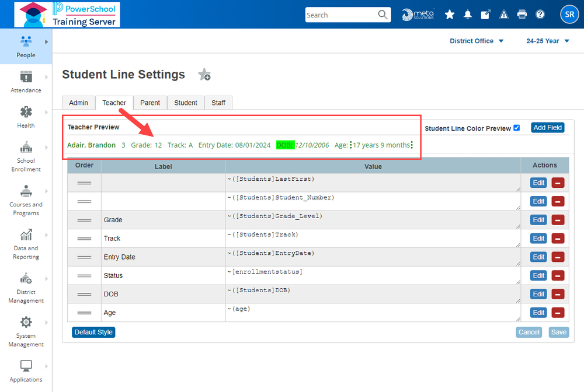
Task: Click the Add Field button
Action: pyautogui.click(x=548, y=128)
